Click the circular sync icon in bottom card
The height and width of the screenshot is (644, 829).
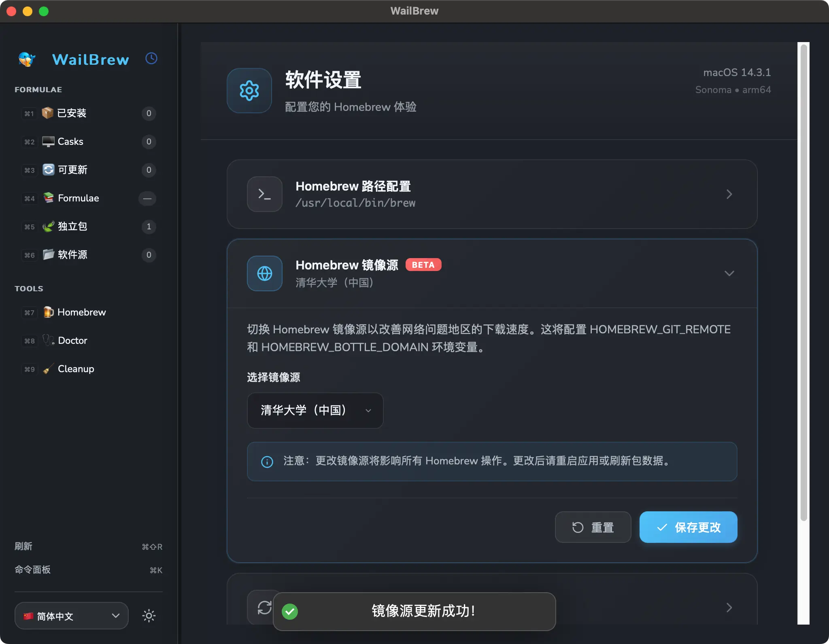tap(264, 607)
